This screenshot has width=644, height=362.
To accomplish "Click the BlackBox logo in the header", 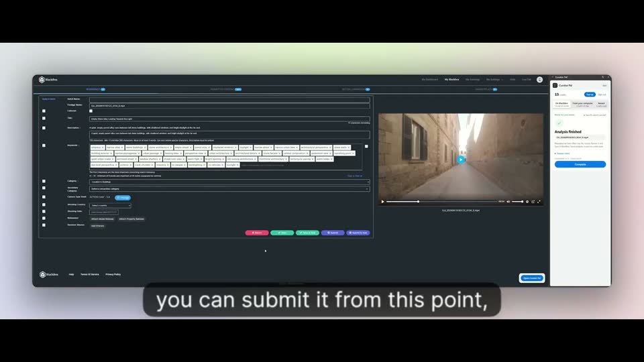I will (x=48, y=80).
